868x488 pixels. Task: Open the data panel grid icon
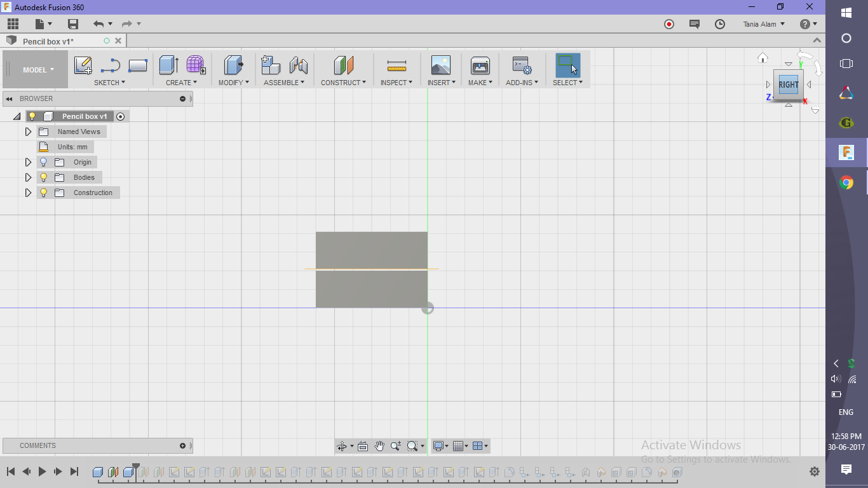[13, 24]
